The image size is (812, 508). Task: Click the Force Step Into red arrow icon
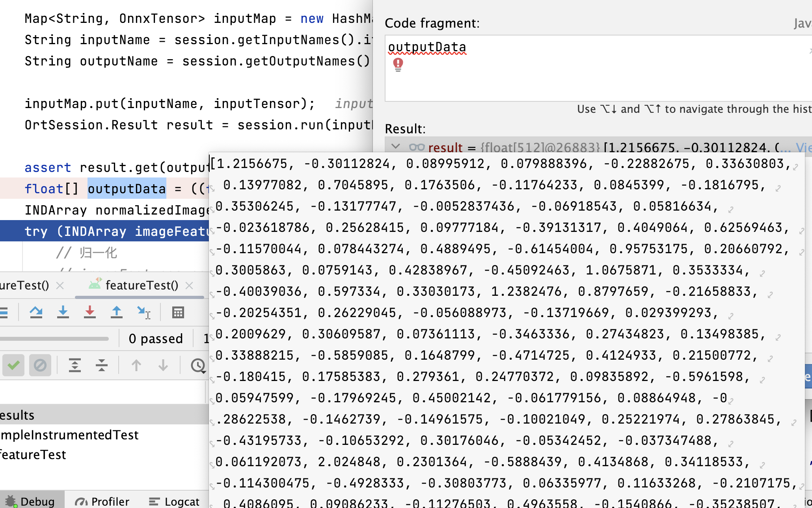coord(90,312)
